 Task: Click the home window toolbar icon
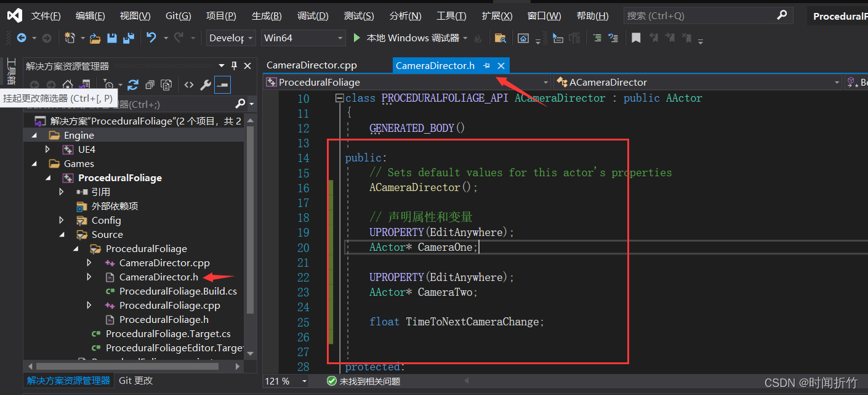523,38
